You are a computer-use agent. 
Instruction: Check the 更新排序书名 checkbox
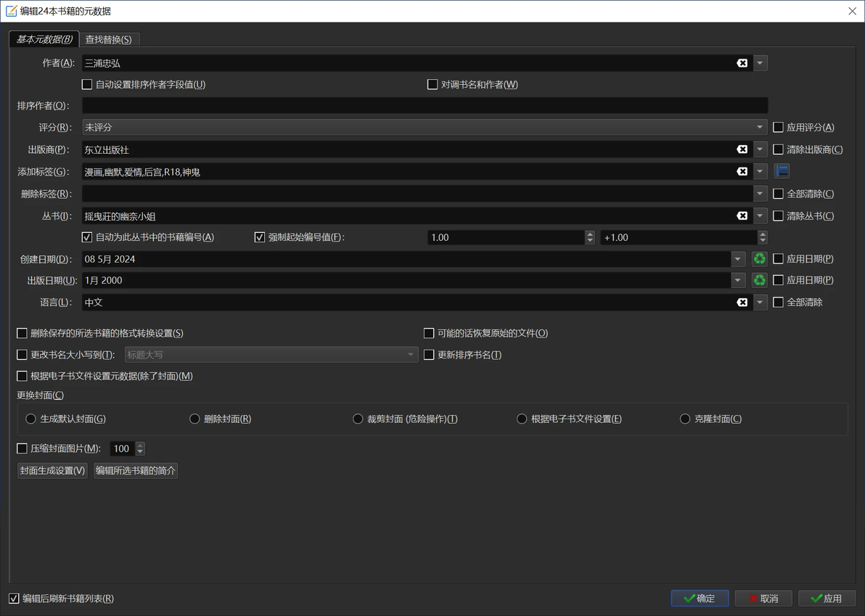pos(429,355)
